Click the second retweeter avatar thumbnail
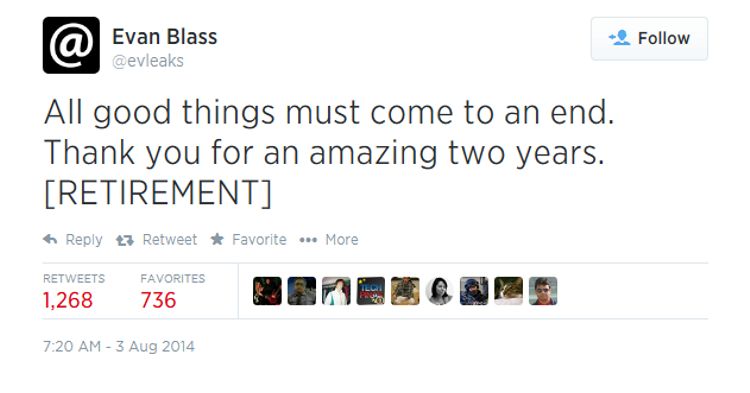This screenshot has height=393, width=750. (x=302, y=291)
